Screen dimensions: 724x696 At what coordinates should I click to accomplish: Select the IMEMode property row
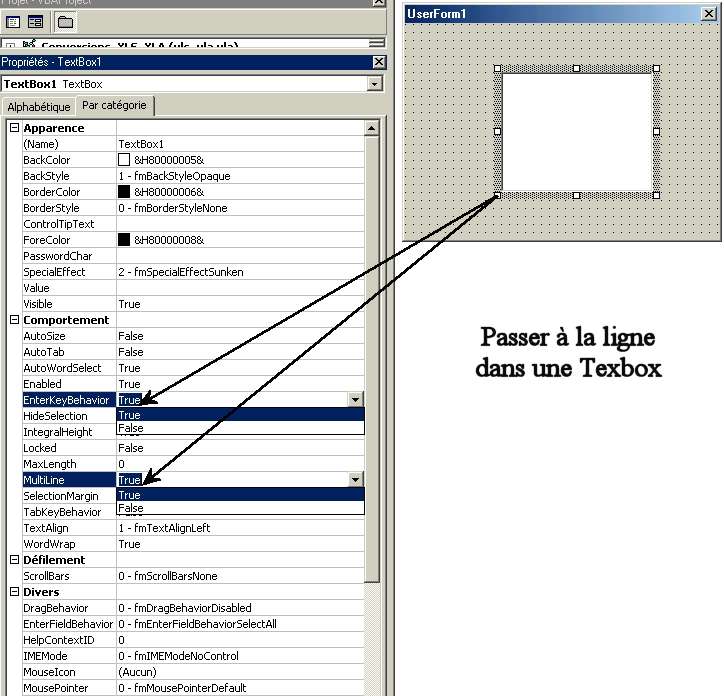coord(193,656)
